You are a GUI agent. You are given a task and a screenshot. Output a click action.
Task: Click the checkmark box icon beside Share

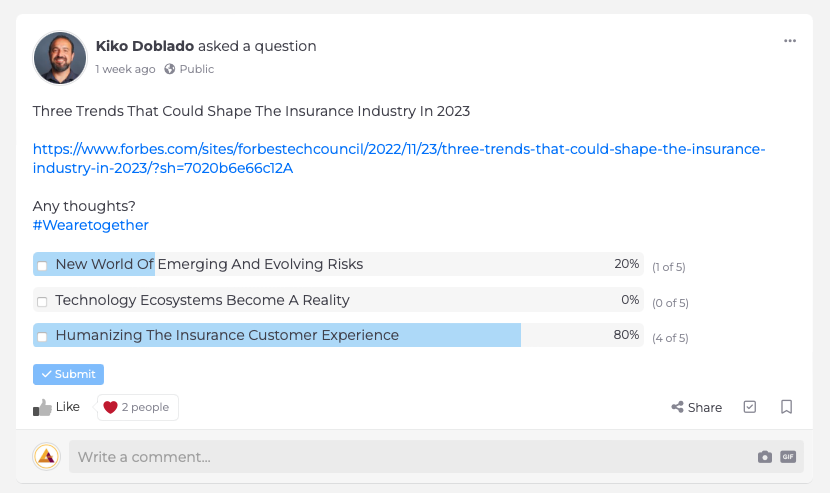(x=750, y=407)
